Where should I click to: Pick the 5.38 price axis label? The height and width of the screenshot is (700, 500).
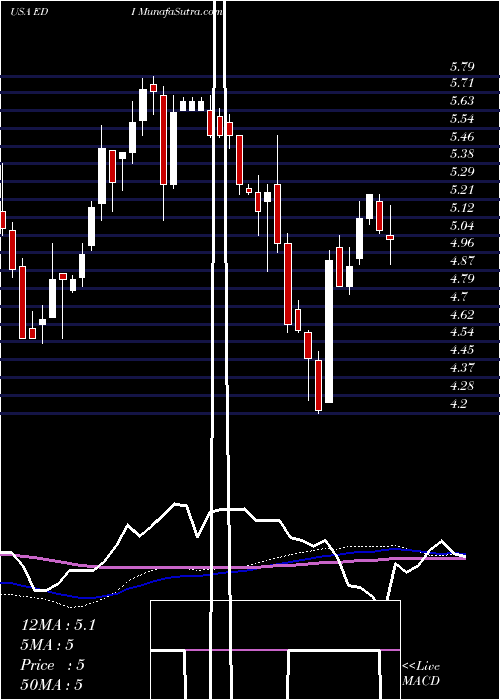coord(462,154)
